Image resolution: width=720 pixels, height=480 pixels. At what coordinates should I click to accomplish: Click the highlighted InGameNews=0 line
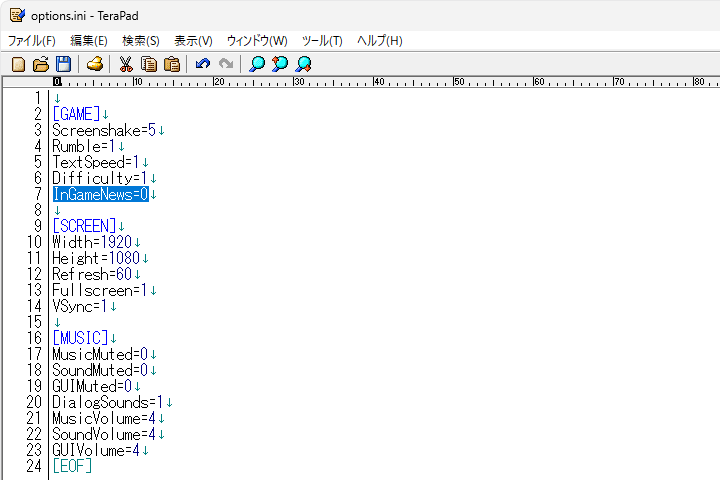101,194
